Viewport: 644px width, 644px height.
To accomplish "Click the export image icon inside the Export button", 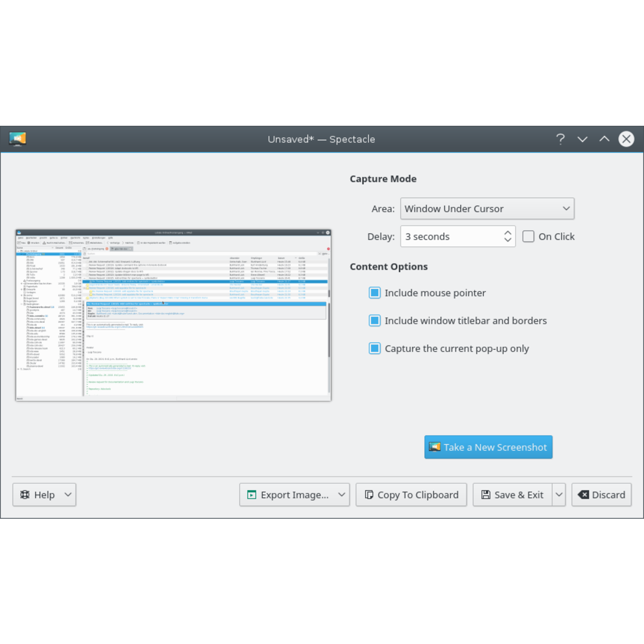I will 252,495.
